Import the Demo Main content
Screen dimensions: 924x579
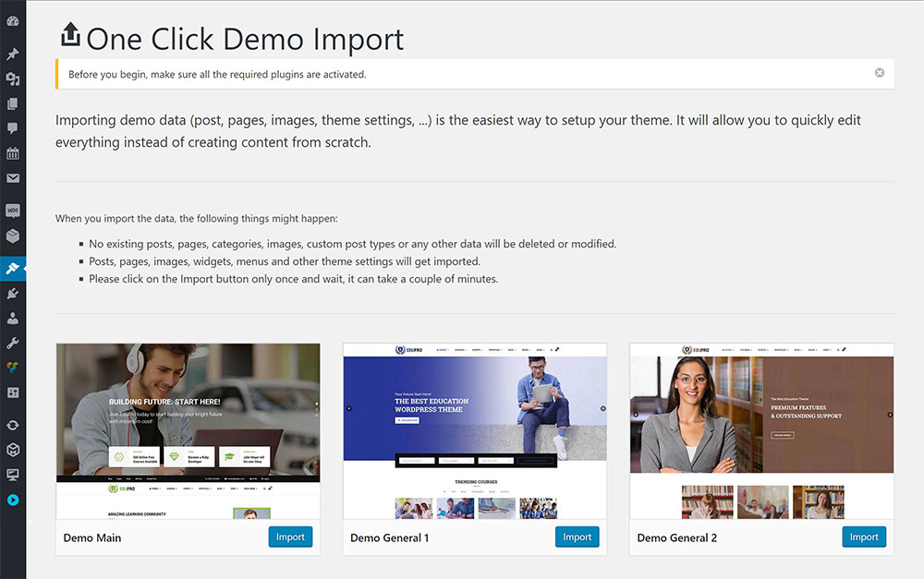click(x=290, y=537)
